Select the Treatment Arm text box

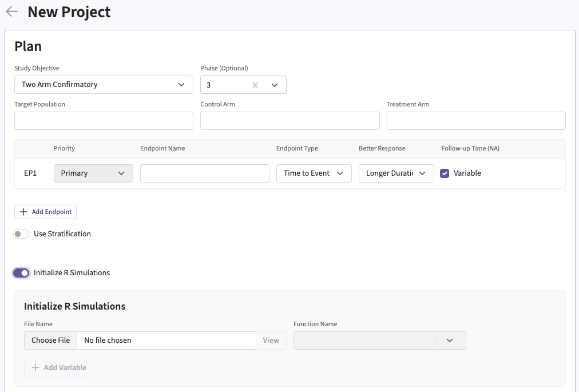pos(475,121)
